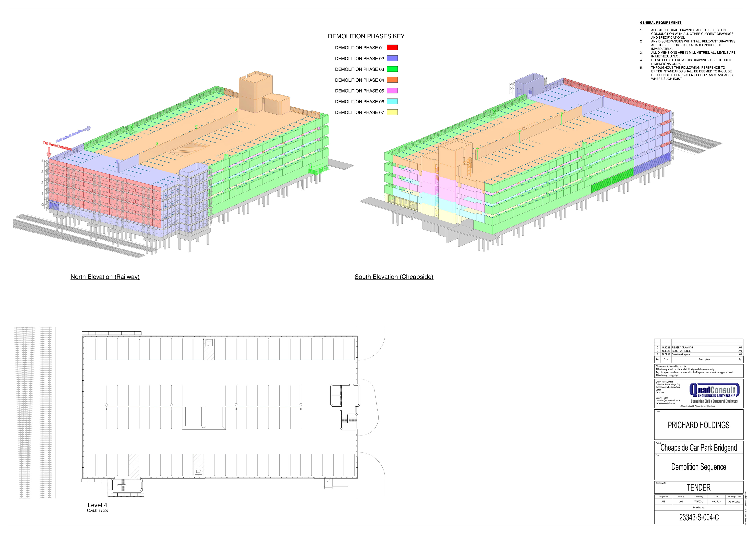Click the square lift symbol in top parking row
Screen dimensions: 756x534
tap(209, 343)
